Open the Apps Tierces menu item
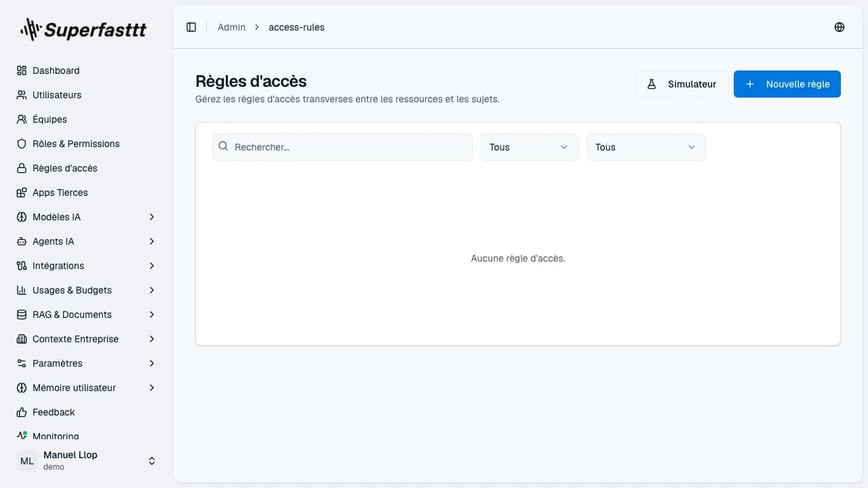This screenshot has width=868, height=488. coord(87,192)
